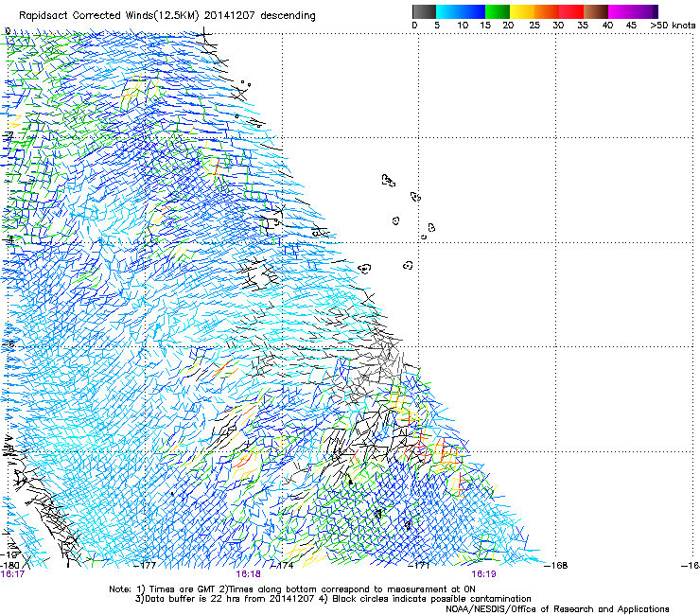Image resolution: width=700 pixels, height=615 pixels.
Task: Click the '-177' longitude axis label
Action: (x=145, y=566)
